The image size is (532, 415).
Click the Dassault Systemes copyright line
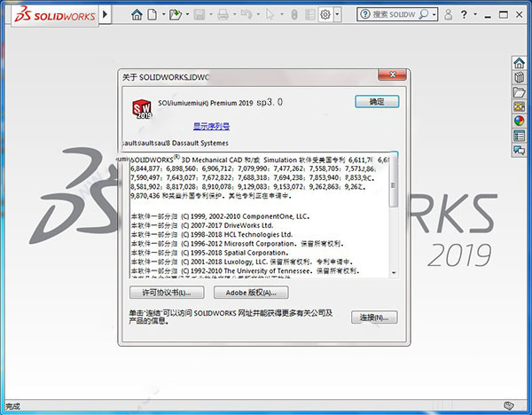pos(176,143)
